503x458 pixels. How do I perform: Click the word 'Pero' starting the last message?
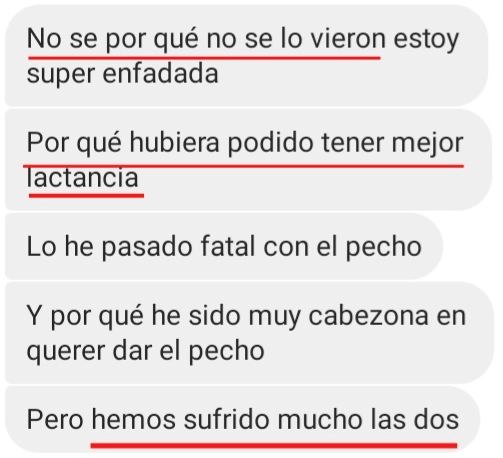(x=55, y=419)
